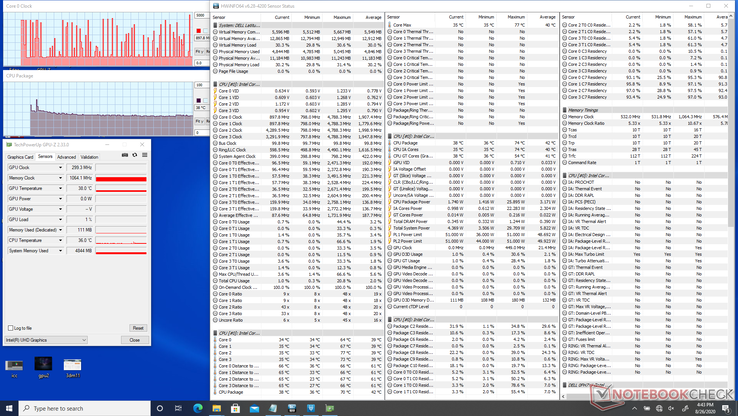Viewport: 738px width, 416px height.
Task: Select Bus Clock sensor row
Action: (298, 143)
